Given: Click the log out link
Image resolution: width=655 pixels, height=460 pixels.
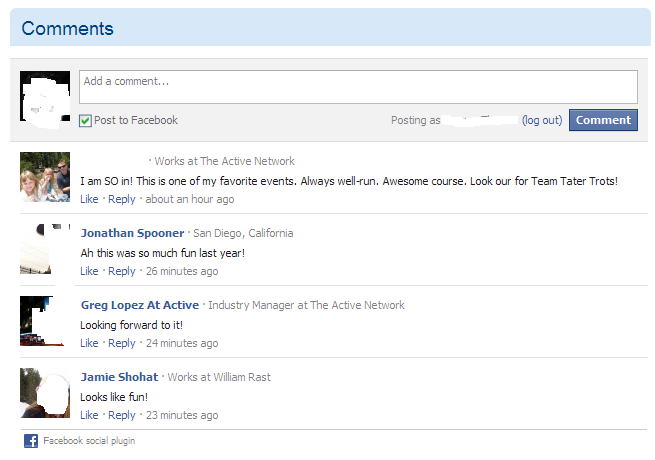Looking at the screenshot, I should tap(542, 120).
